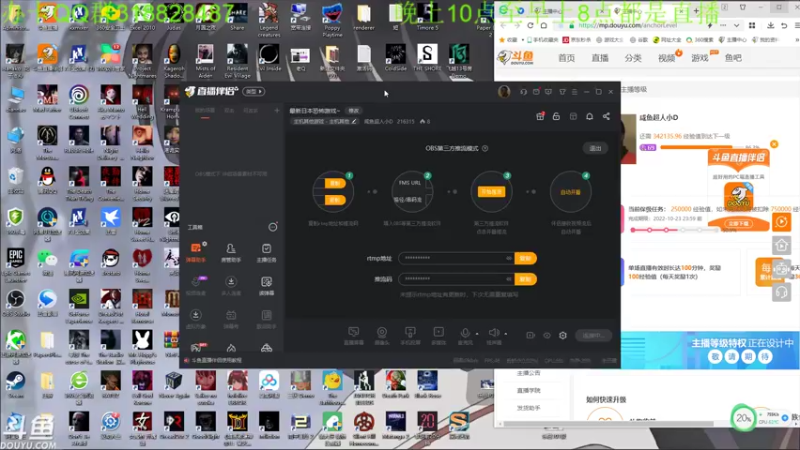Screen dimensions: 800x450
Task: Click the help icon beside OBS第三方推流模式
Action: (x=485, y=148)
